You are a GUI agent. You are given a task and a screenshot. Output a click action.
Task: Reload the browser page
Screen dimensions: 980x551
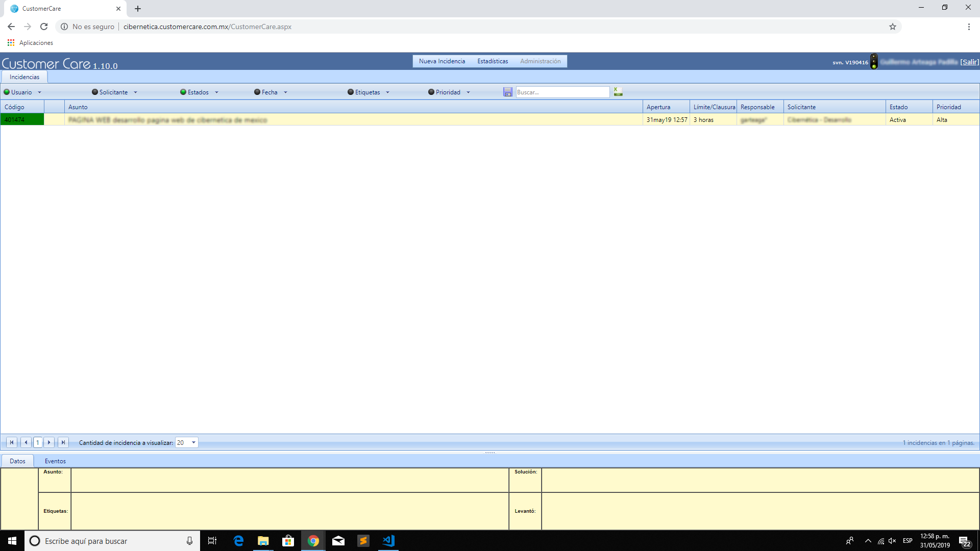tap(44, 27)
